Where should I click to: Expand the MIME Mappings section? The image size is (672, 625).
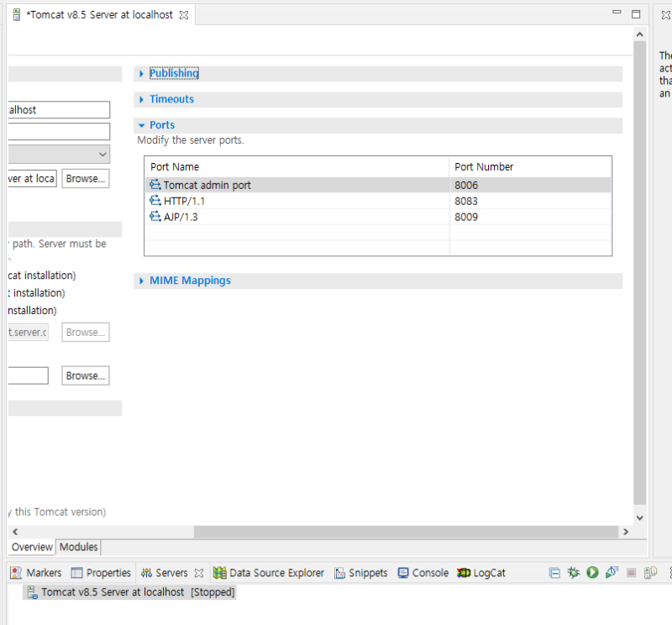141,281
